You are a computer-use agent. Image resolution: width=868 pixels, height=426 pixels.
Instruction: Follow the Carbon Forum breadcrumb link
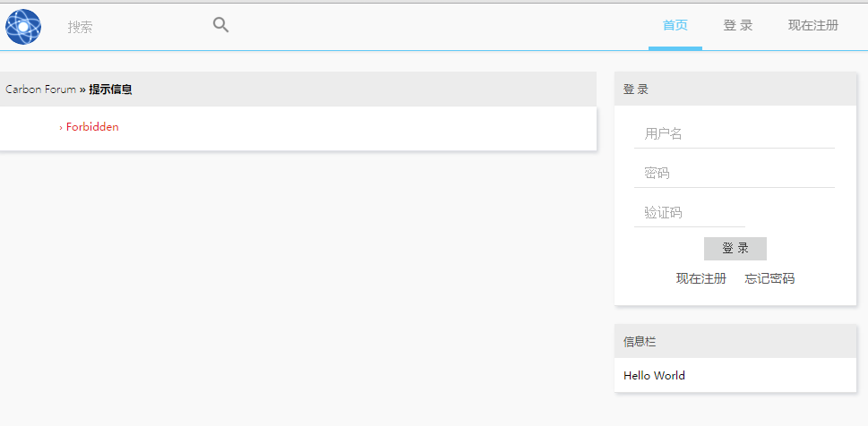pyautogui.click(x=40, y=89)
